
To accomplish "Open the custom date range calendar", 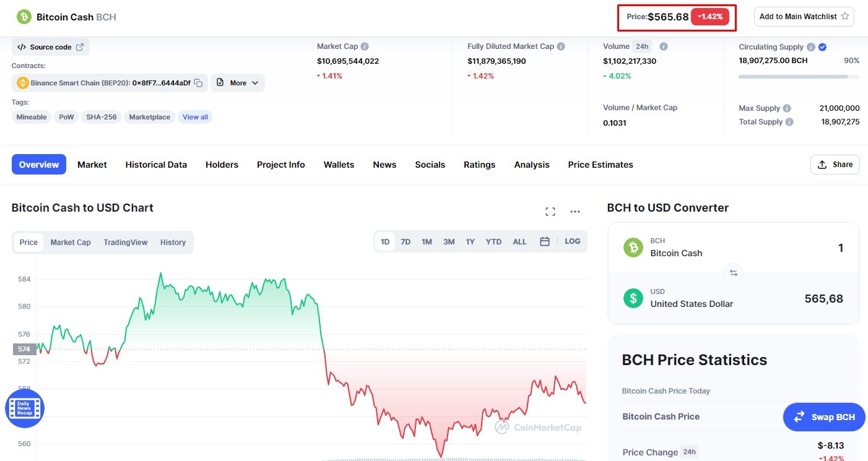I will tap(545, 241).
